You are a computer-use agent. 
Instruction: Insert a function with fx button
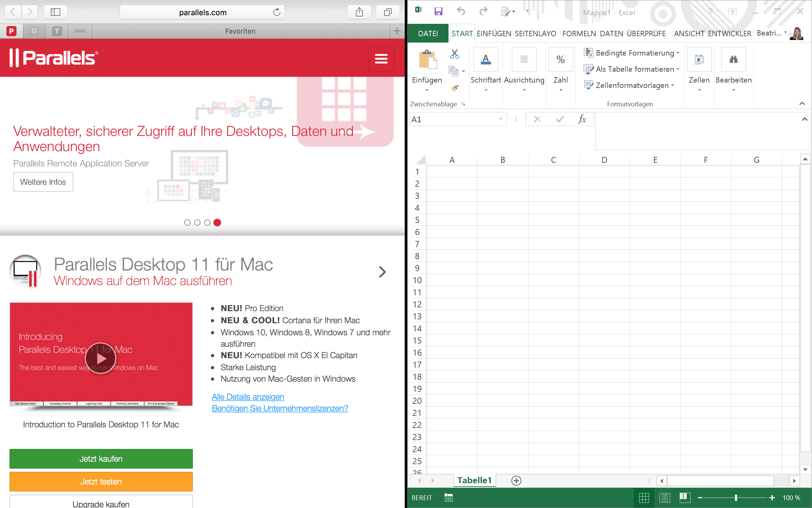(x=582, y=119)
